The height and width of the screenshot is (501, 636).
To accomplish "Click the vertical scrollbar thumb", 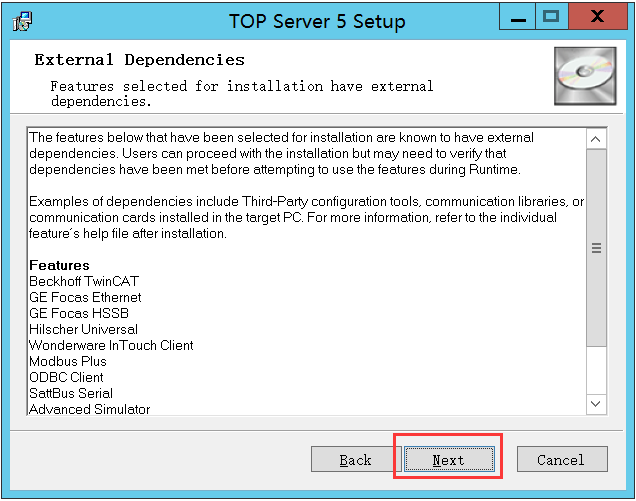I will coord(596,250).
